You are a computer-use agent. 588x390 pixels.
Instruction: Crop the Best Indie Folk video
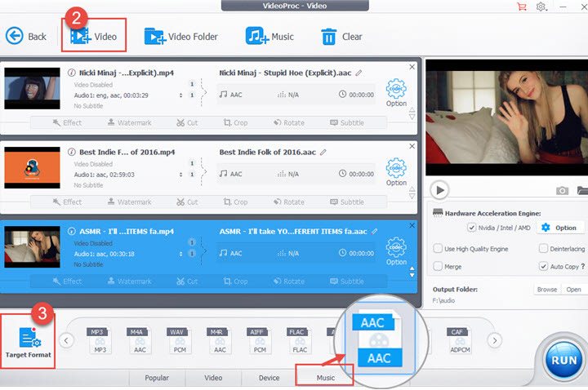(x=235, y=202)
